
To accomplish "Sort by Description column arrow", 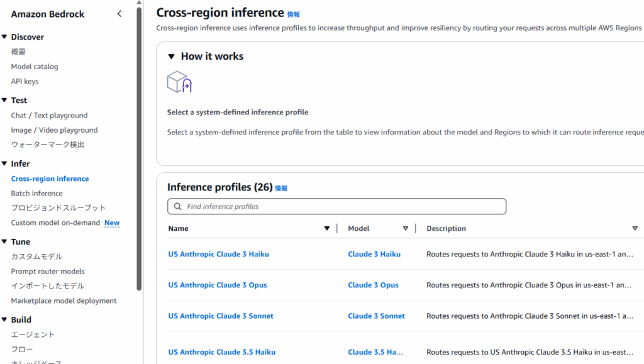I will [635, 229].
